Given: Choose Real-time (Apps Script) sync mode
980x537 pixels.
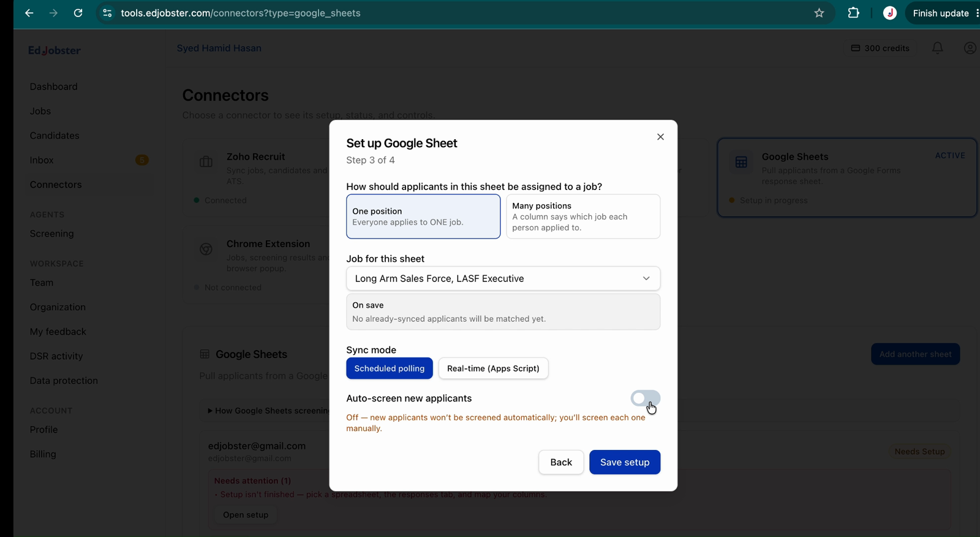Looking at the screenshot, I should coord(493,368).
